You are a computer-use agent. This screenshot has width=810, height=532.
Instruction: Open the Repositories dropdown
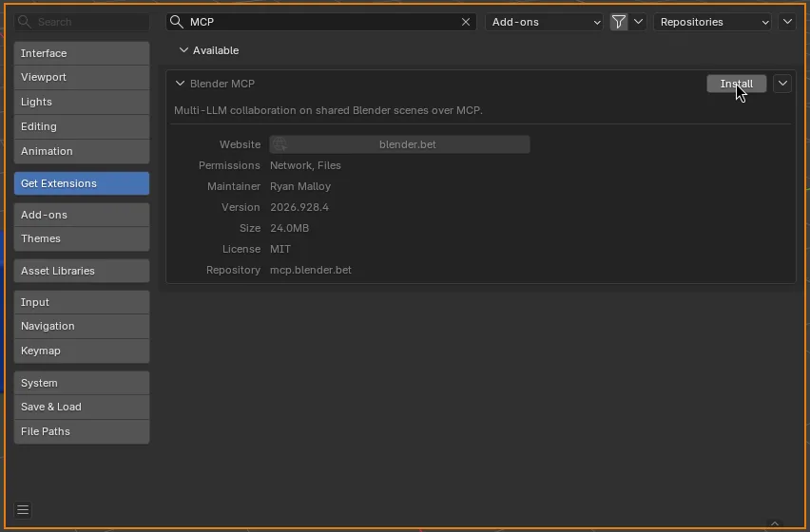click(x=712, y=22)
